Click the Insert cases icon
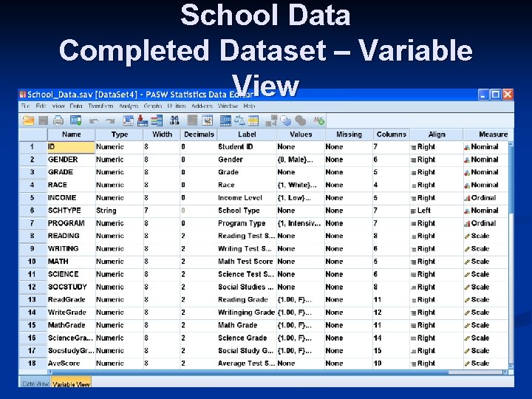 point(192,120)
